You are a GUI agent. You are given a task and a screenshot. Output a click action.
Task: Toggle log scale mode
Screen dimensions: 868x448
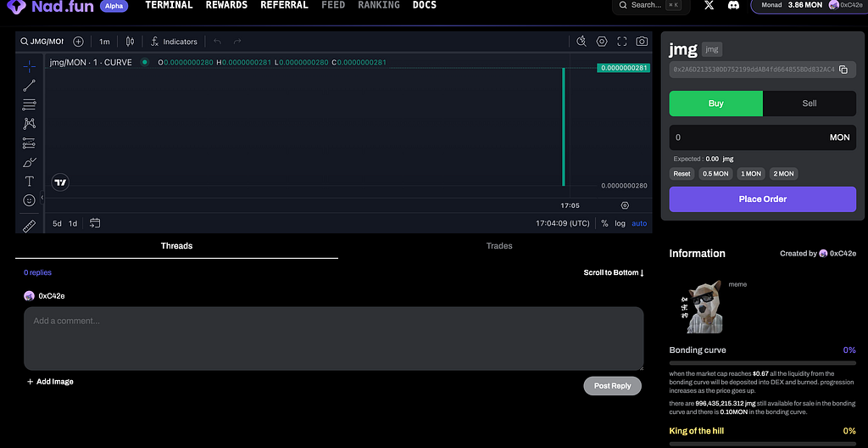(620, 223)
